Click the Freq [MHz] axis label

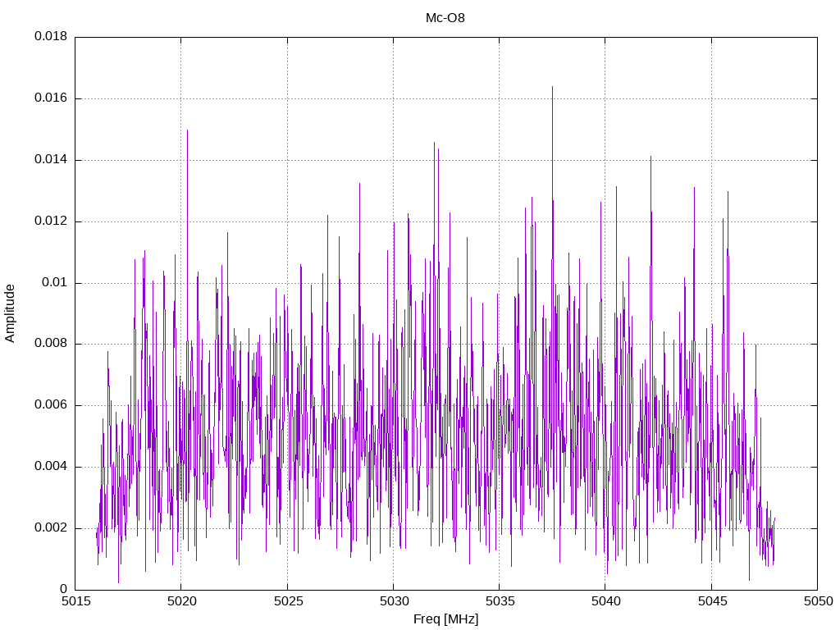(445, 619)
